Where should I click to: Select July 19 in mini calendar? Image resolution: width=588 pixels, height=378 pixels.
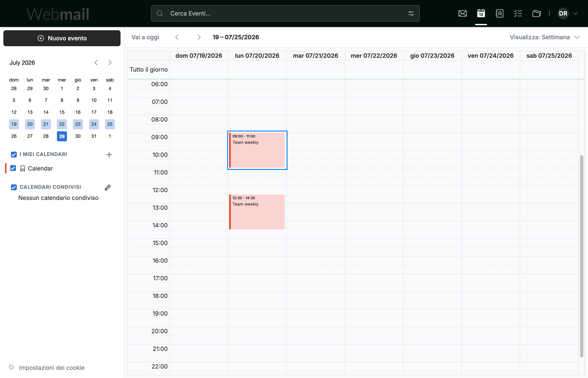pos(14,124)
